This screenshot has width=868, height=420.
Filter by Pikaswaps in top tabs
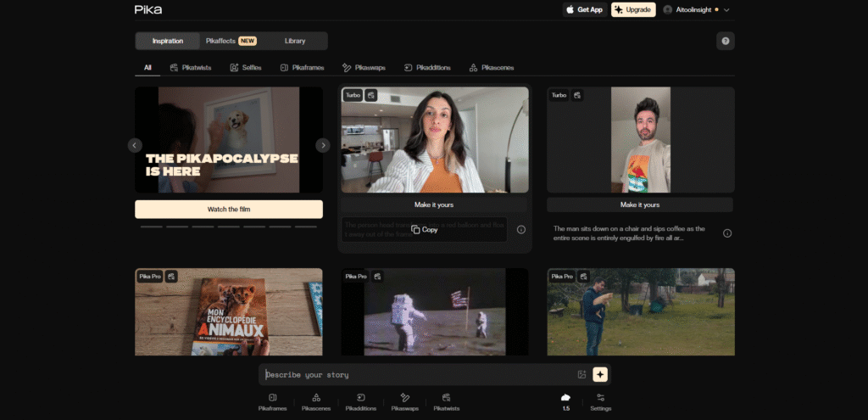pyautogui.click(x=364, y=68)
